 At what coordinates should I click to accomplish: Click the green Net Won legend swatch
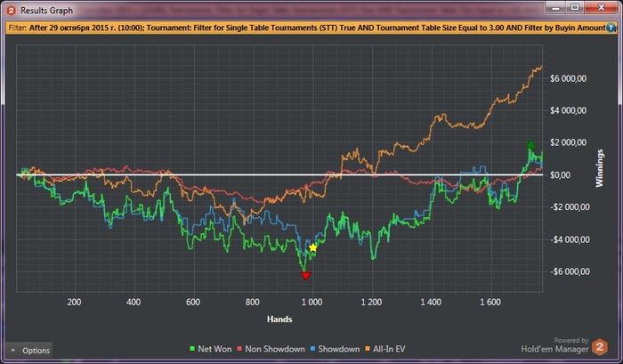point(193,349)
